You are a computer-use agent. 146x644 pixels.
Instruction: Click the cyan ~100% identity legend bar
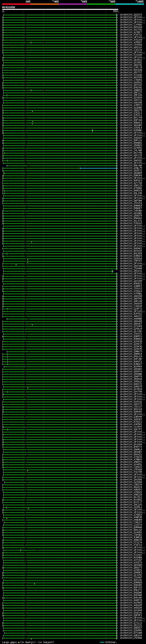pyautogui.click(x=130, y=4)
